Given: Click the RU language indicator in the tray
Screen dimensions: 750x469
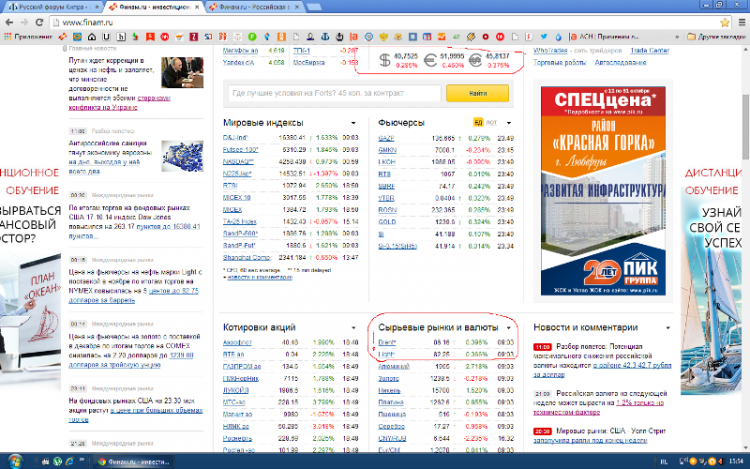Looking at the screenshot, I should coord(664,461).
